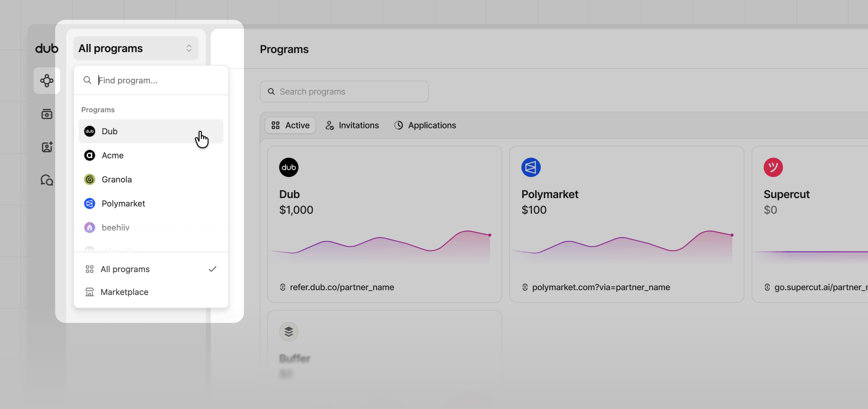Click the All programs grid icon

(x=90, y=269)
